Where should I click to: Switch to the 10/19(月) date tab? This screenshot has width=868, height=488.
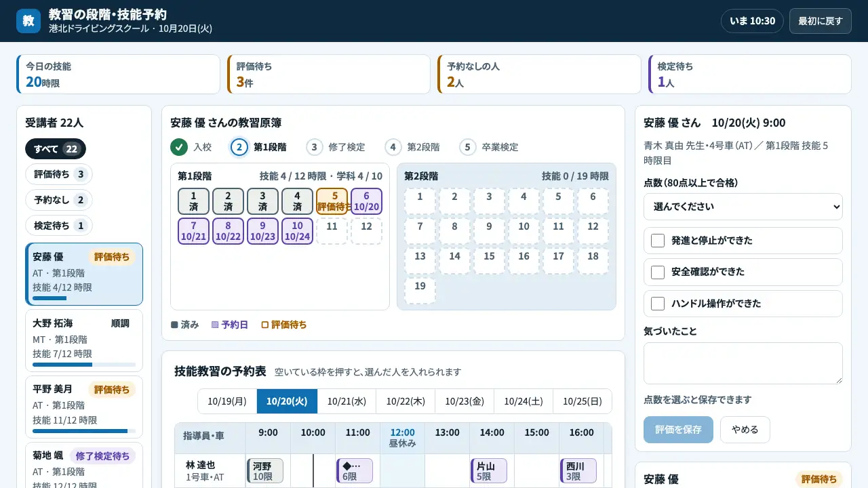(x=227, y=401)
